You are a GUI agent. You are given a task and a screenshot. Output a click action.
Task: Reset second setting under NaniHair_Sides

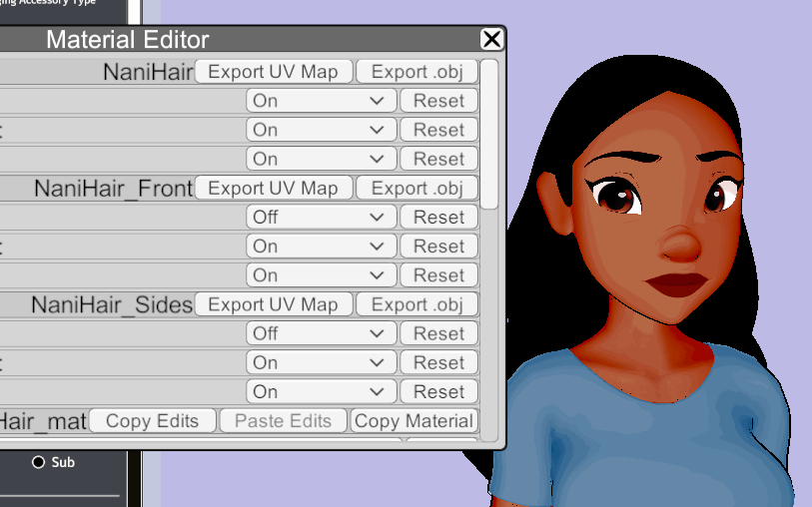(x=438, y=362)
